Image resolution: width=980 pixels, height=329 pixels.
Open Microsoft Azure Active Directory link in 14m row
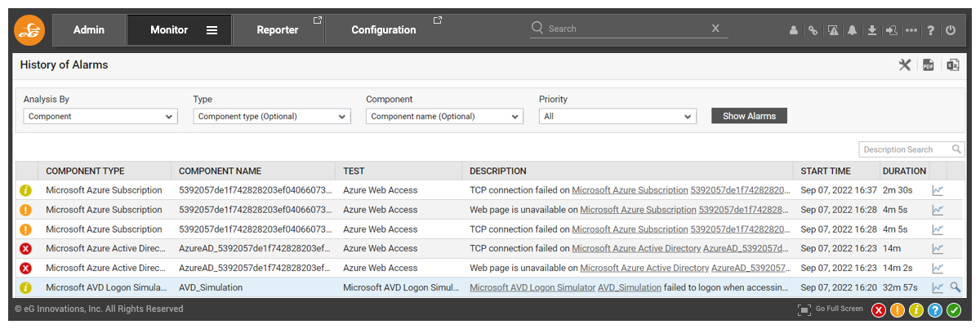click(636, 249)
